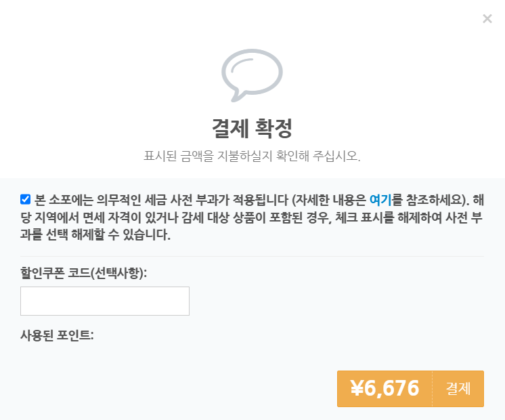Uncheck the tax pre-charge checkbox
The image size is (505, 420).
[26, 200]
